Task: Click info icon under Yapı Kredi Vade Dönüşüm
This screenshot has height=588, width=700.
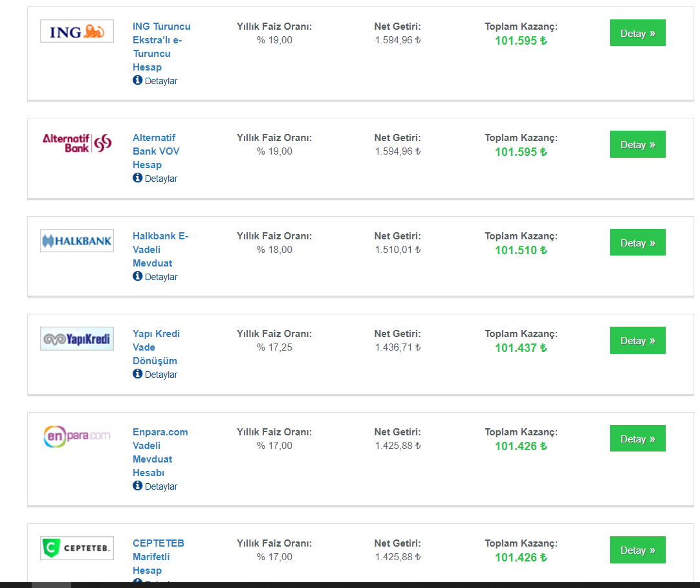Action: (x=138, y=374)
